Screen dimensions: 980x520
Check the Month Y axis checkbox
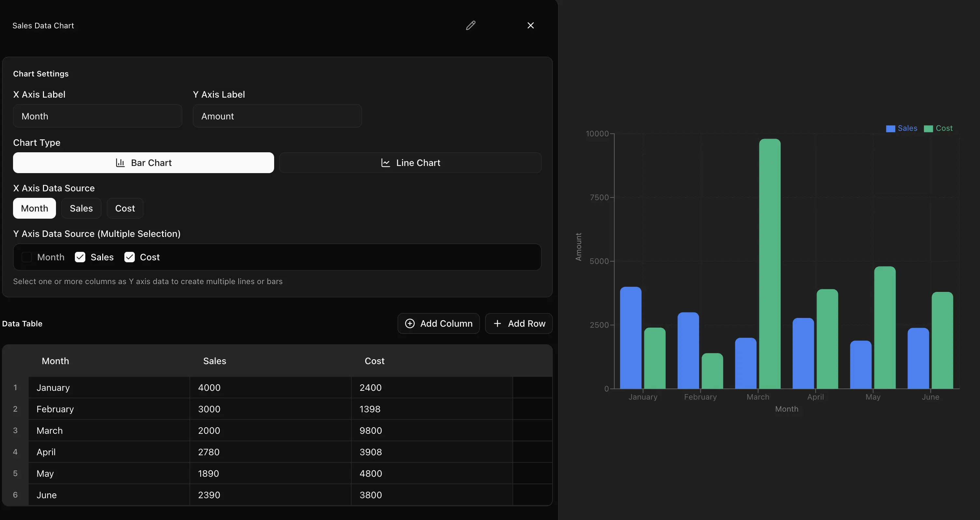pos(27,257)
